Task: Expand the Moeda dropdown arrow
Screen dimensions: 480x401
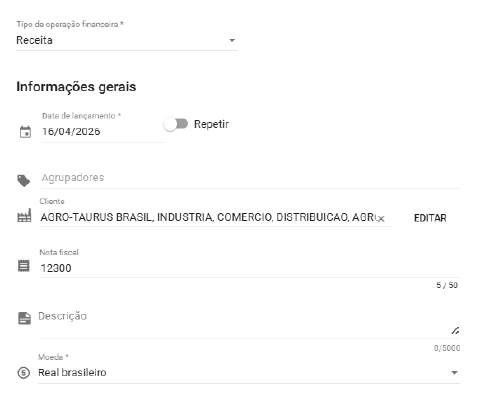Action: point(454,372)
